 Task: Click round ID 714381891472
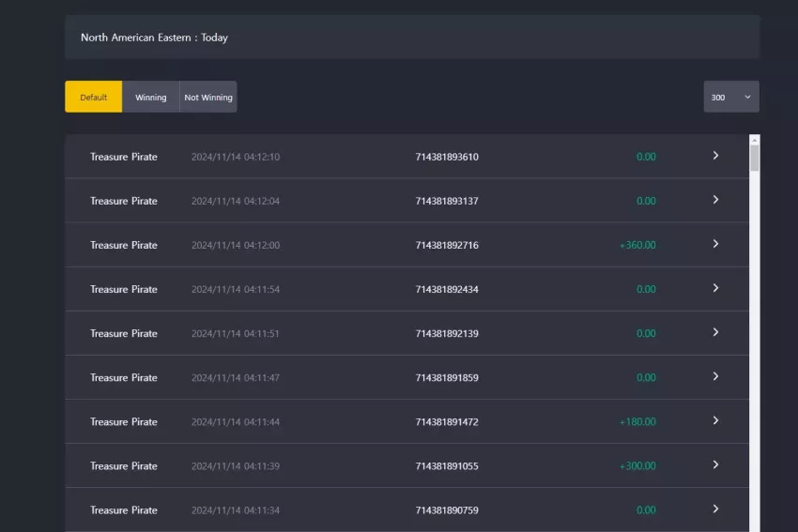pos(447,422)
